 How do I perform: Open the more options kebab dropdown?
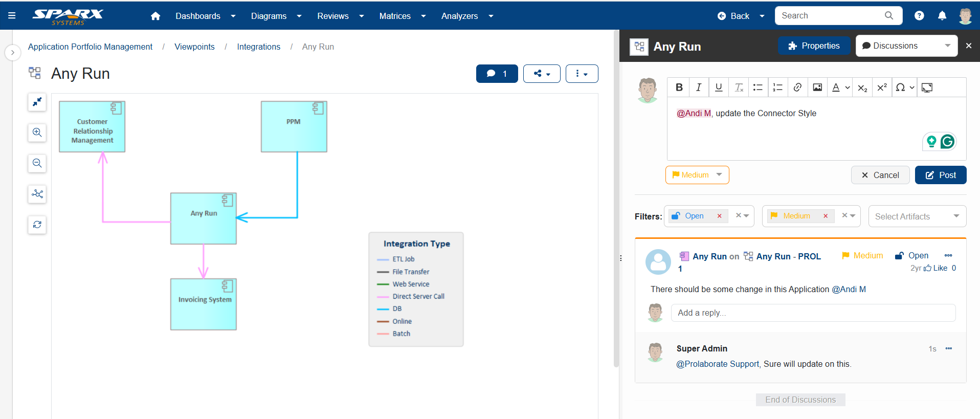(582, 74)
